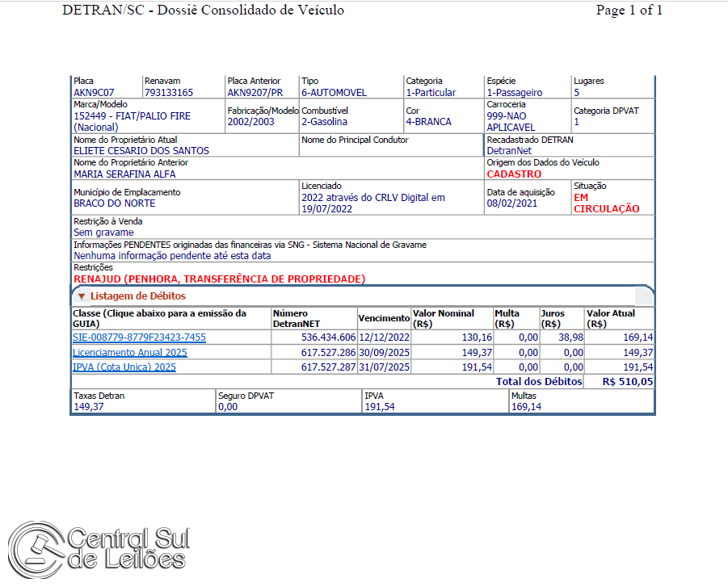Click the fuel value 2-Gasolina
The width and height of the screenshot is (728, 587).
(325, 122)
